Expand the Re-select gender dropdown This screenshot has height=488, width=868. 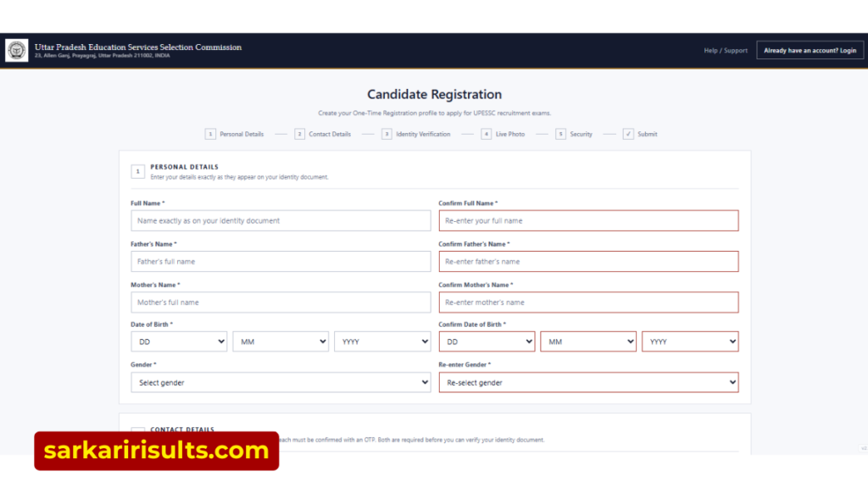coord(588,382)
